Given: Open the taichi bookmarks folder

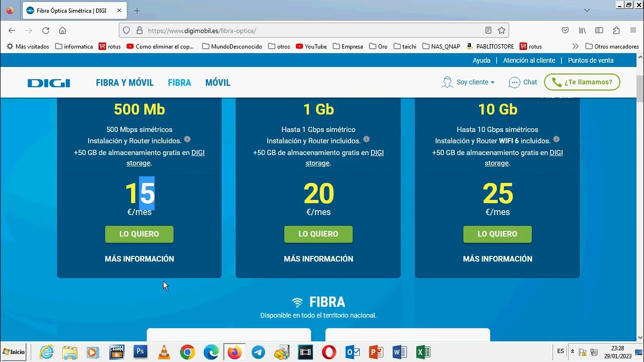Looking at the screenshot, I should point(405,46).
